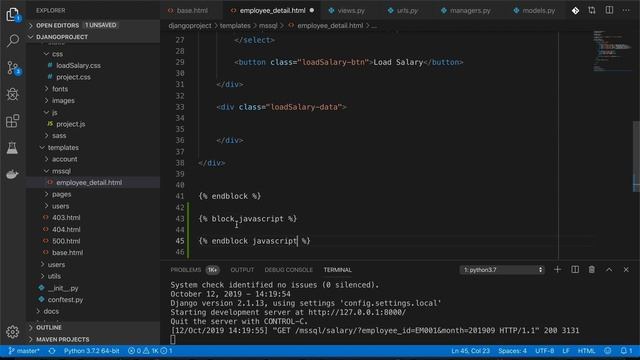Select the Terminal panel tab
The width and height of the screenshot is (640, 360).
pyautogui.click(x=337, y=270)
